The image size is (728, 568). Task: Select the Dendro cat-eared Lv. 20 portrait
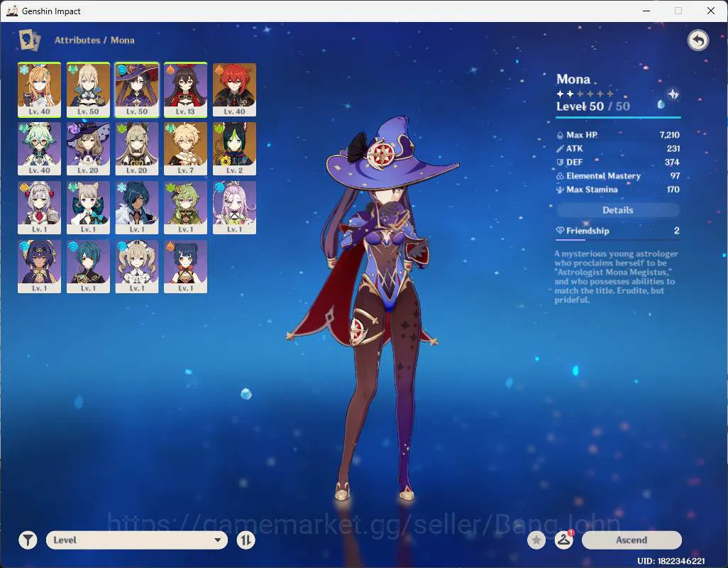pos(137,148)
